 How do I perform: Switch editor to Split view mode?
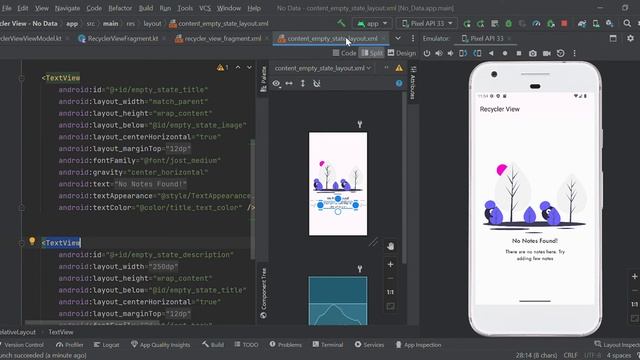pyautogui.click(x=372, y=53)
